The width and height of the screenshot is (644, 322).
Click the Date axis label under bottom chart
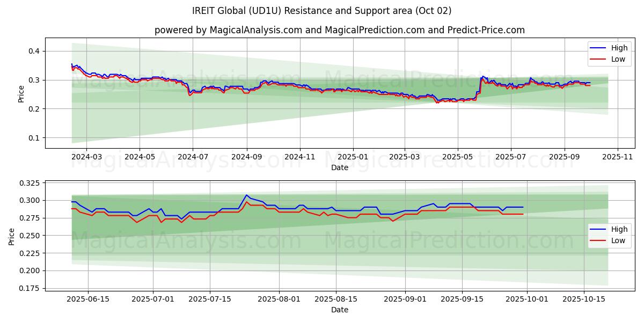339,310
